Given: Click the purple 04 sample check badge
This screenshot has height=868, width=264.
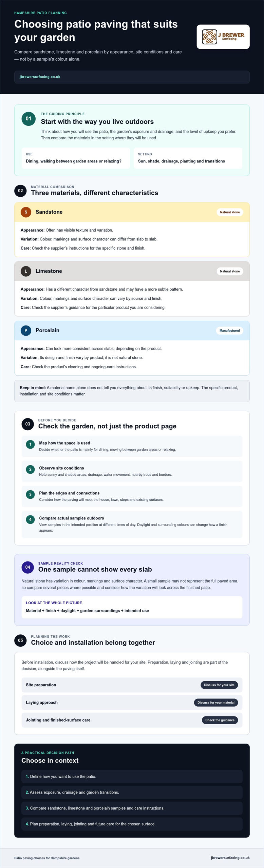Looking at the screenshot, I should (27, 567).
